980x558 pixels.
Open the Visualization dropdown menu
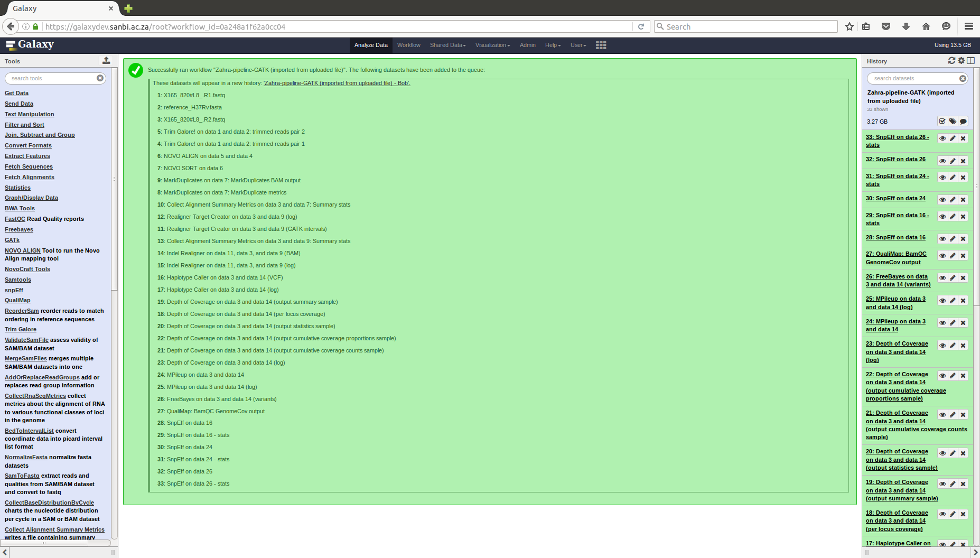coord(492,45)
